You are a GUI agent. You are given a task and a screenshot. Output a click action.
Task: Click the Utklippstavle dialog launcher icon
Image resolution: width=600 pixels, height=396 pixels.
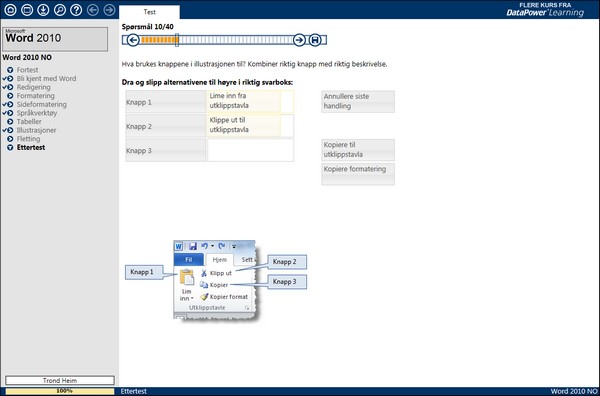(247, 308)
